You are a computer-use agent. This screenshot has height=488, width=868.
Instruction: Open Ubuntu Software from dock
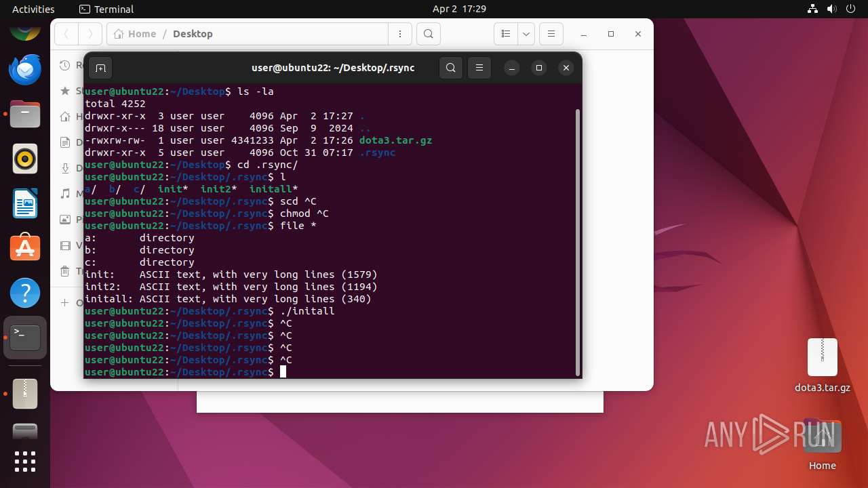25,248
